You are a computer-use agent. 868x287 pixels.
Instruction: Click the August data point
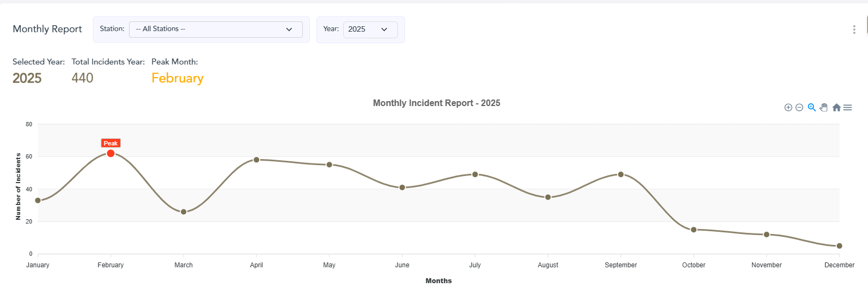click(548, 197)
